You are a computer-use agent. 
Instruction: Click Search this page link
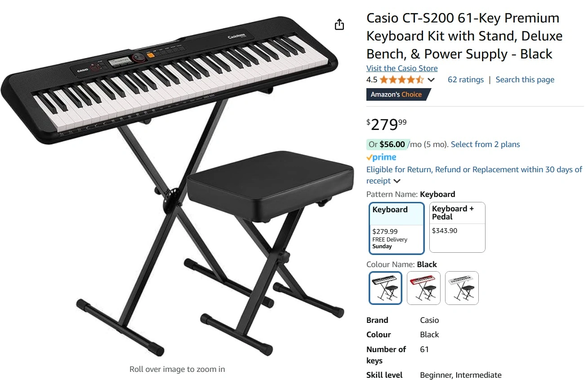pos(525,80)
